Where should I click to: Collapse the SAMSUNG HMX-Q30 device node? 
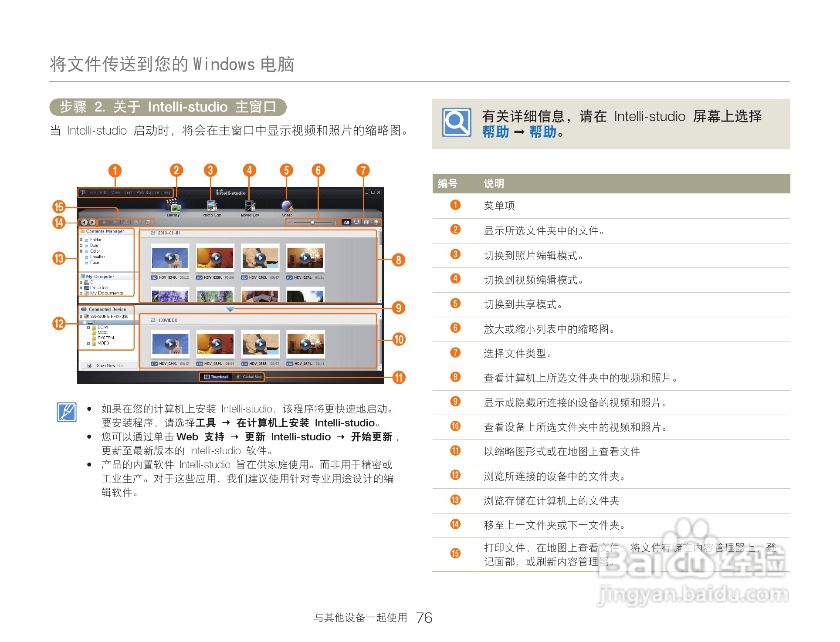81,317
